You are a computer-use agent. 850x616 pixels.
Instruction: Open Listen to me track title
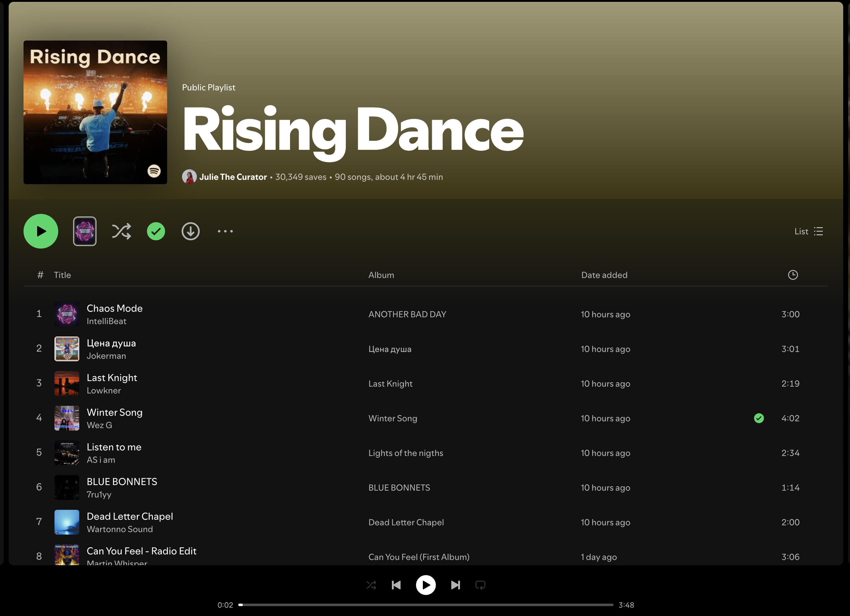pyautogui.click(x=114, y=447)
